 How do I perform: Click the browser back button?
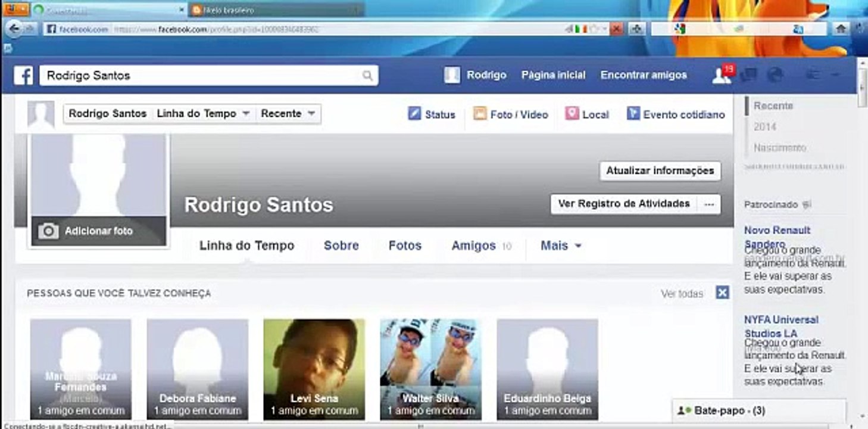[14, 29]
